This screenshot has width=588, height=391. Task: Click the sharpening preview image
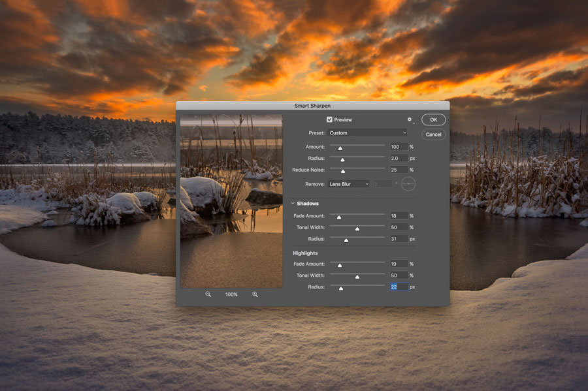tap(231, 201)
